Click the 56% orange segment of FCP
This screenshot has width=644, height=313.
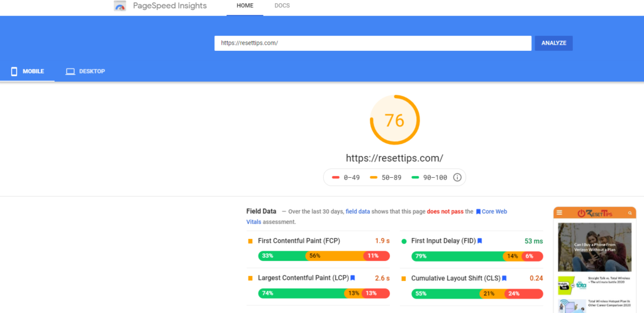335,256
